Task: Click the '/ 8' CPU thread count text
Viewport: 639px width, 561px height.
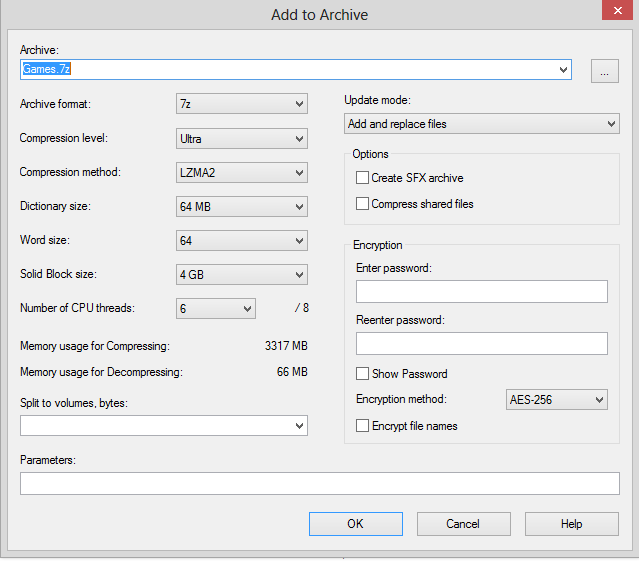Action: click(x=302, y=308)
